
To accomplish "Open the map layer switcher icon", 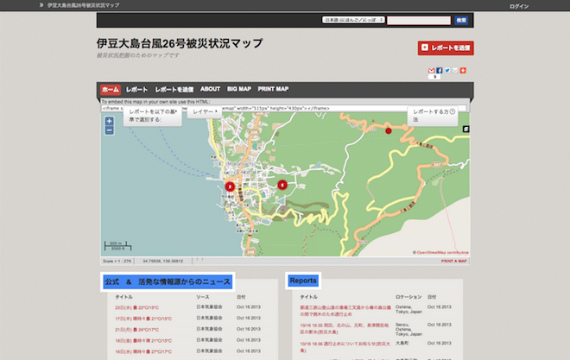I will 466,129.
